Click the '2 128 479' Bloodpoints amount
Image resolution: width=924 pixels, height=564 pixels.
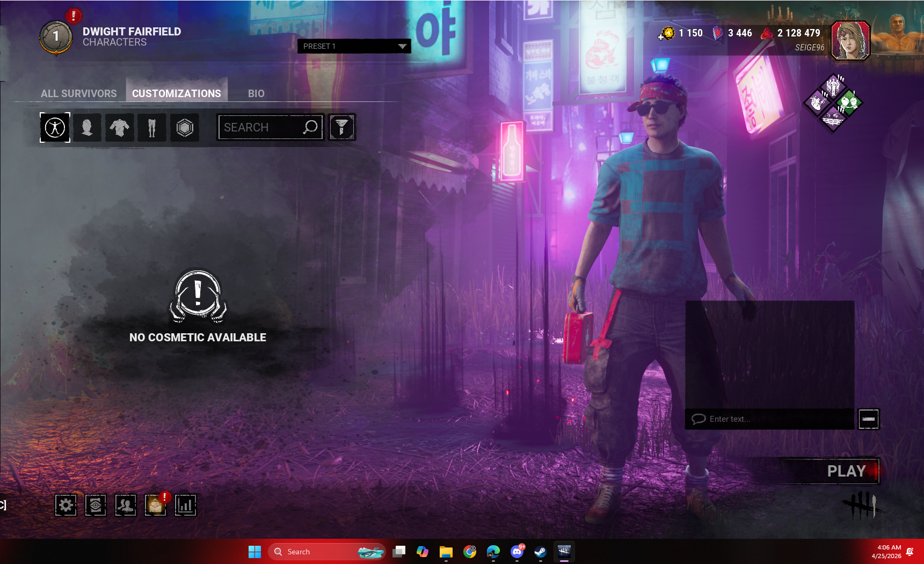click(x=799, y=33)
